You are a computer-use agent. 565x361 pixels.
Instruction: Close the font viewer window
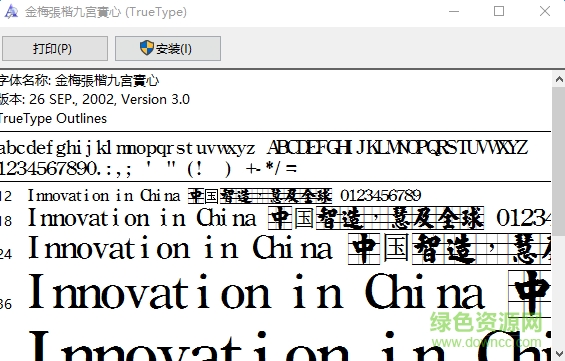coord(545,12)
